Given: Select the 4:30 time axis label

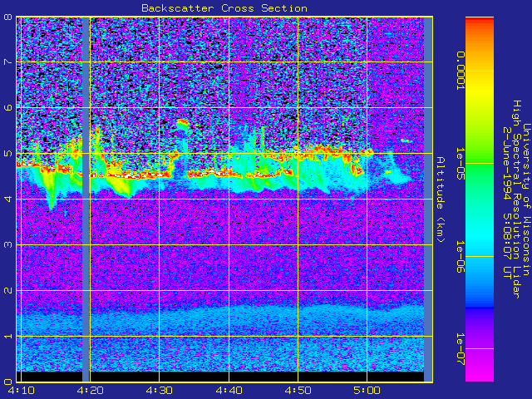Looking at the screenshot, I should click(159, 391).
